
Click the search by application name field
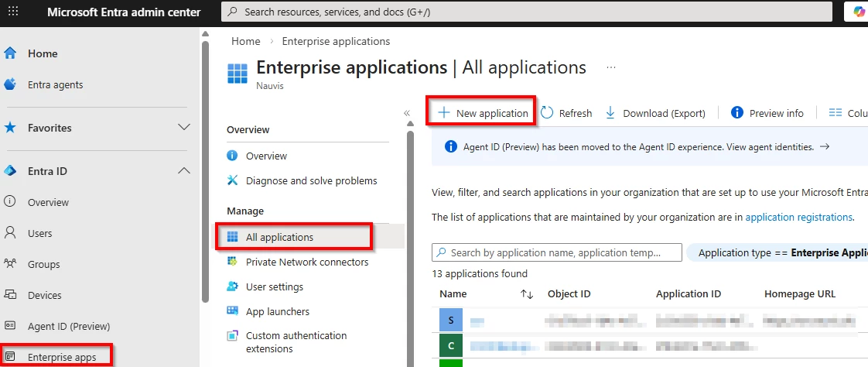[x=555, y=252]
